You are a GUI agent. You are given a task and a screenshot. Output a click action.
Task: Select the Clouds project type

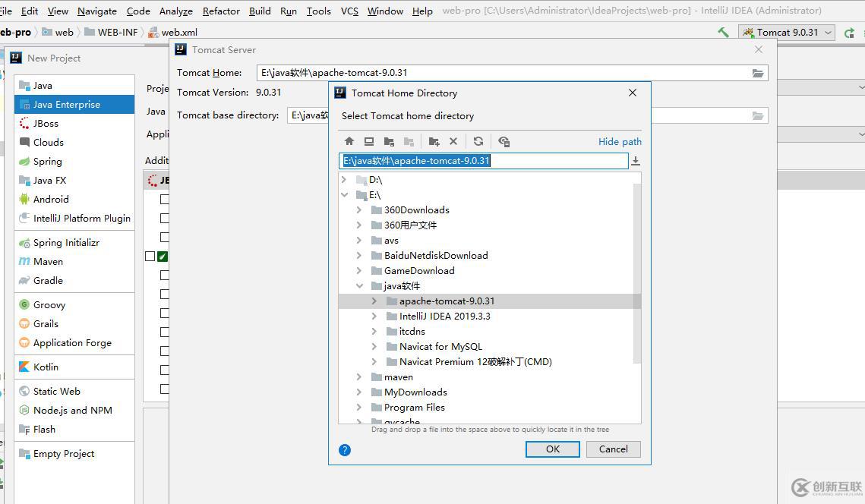point(74,142)
